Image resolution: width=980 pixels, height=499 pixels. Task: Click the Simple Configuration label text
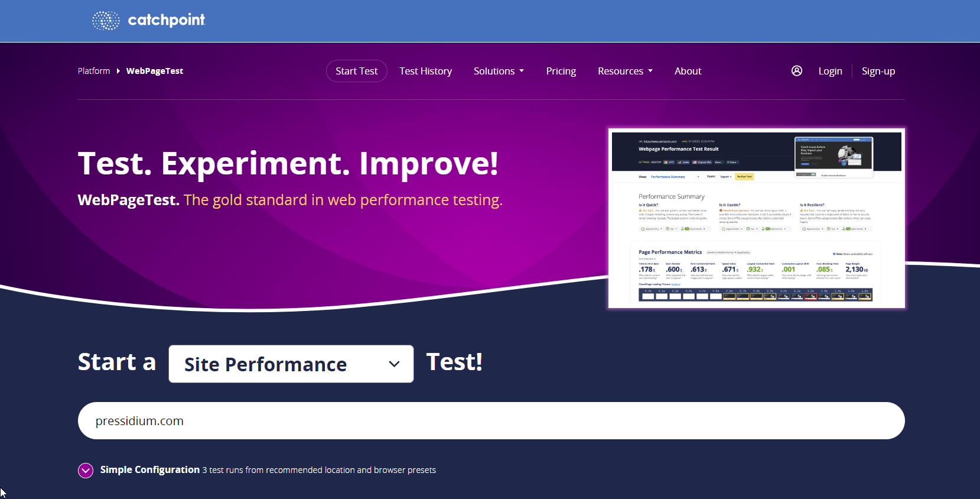[150, 469]
